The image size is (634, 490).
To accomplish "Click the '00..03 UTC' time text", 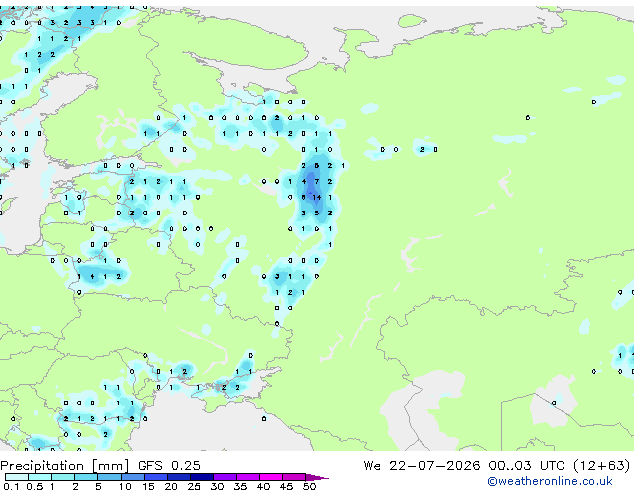I will (x=526, y=466).
